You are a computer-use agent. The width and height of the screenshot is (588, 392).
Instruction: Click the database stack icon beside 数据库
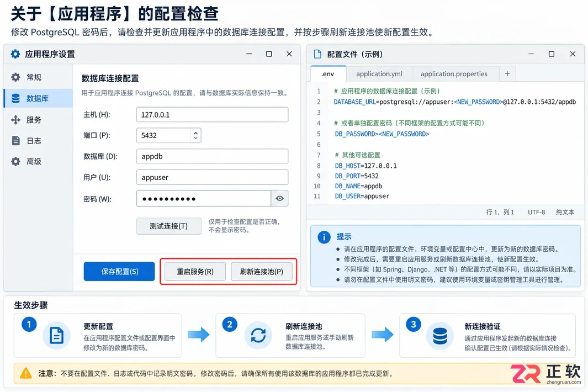click(15, 98)
